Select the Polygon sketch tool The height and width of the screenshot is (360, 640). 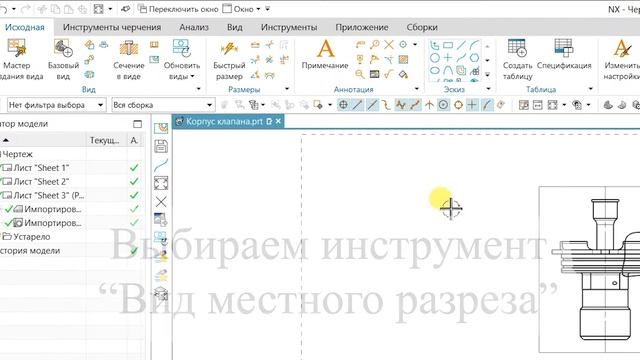tap(474, 58)
